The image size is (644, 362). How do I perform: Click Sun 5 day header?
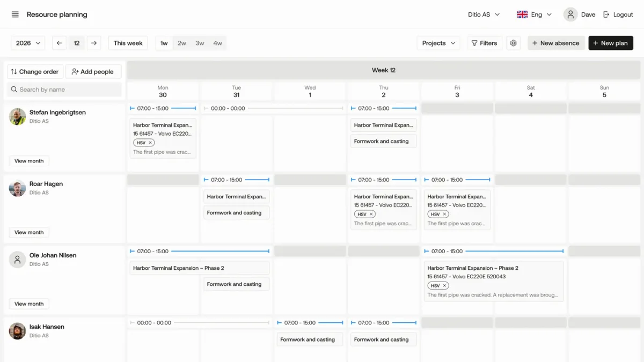point(604,92)
